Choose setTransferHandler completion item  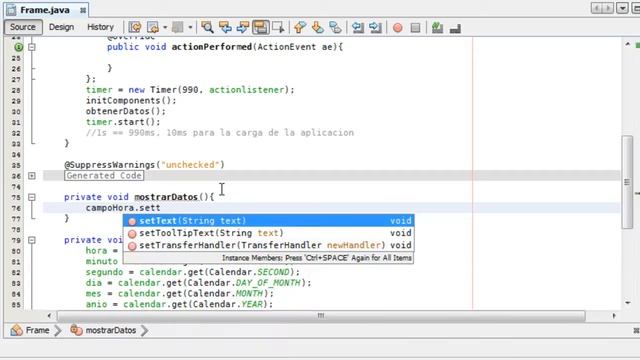tap(269, 245)
